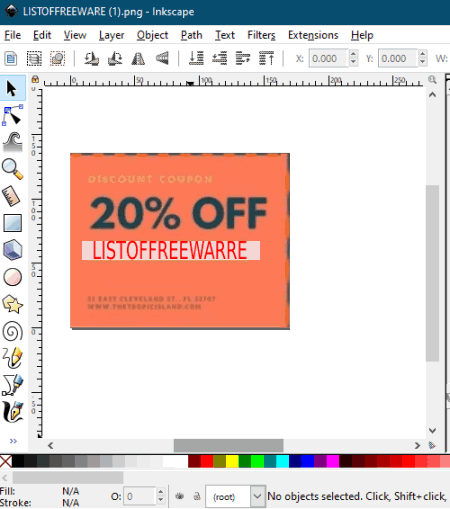Open the Layer menu
Viewport: 450px width, 509px height.
tap(111, 35)
